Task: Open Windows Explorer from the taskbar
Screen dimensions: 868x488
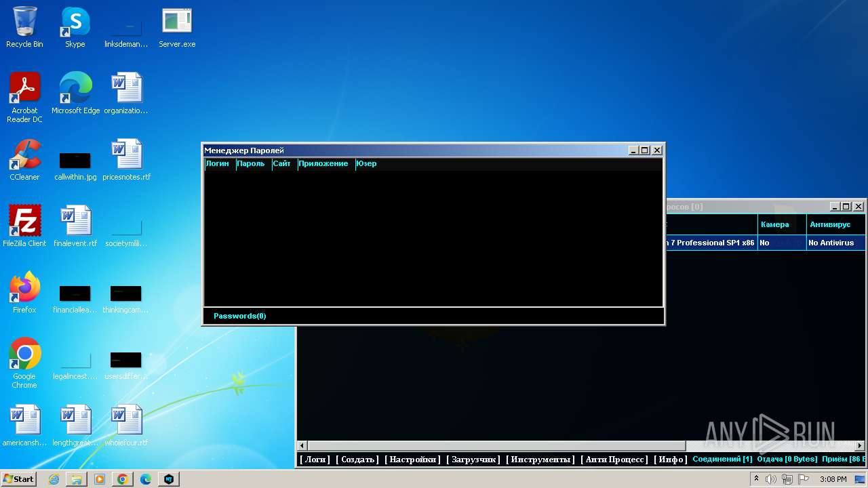Action: (77, 479)
